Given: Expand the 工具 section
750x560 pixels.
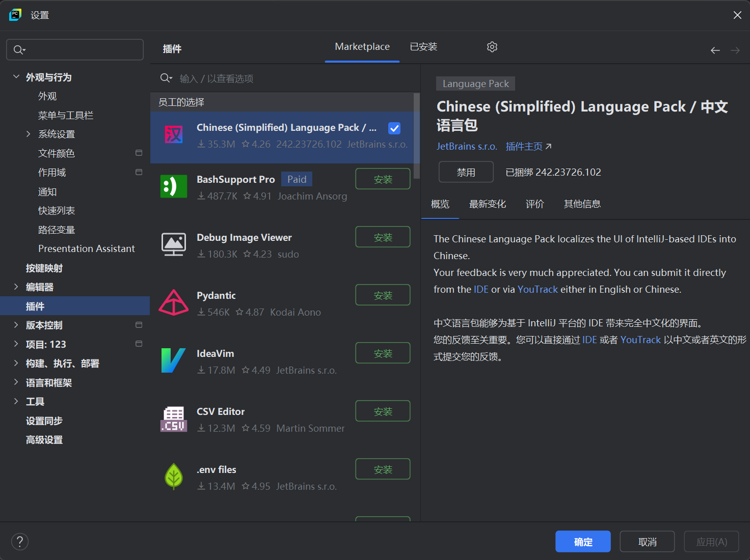Looking at the screenshot, I should tap(16, 401).
